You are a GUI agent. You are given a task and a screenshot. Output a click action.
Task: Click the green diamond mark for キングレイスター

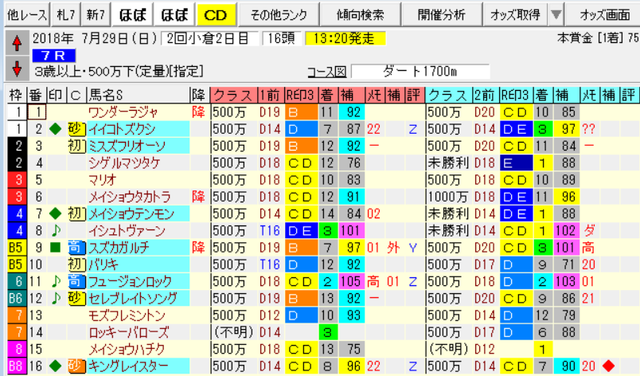point(55,366)
